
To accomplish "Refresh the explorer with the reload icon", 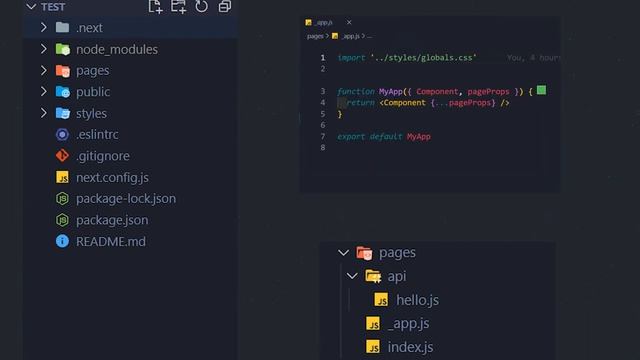I will pos(201,6).
